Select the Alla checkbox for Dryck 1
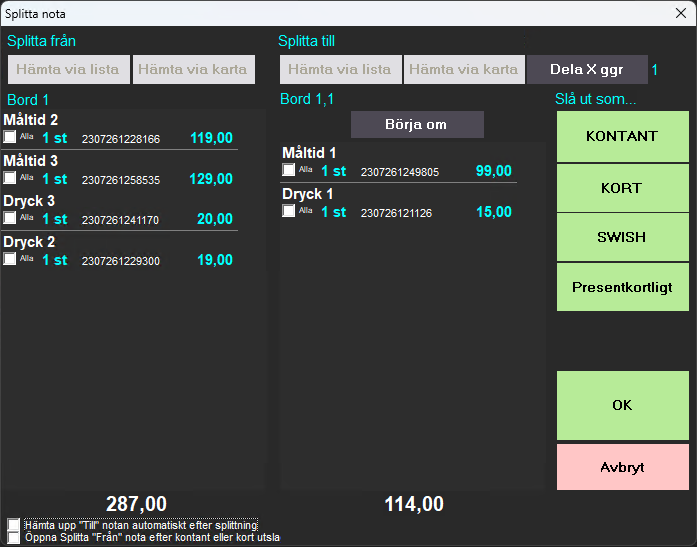697x547 pixels. [289, 211]
